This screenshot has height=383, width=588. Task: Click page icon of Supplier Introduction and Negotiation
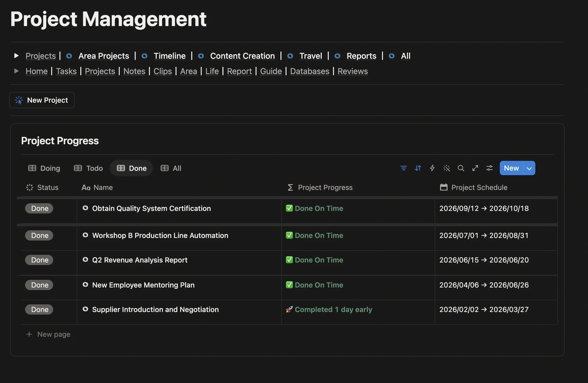coord(85,309)
